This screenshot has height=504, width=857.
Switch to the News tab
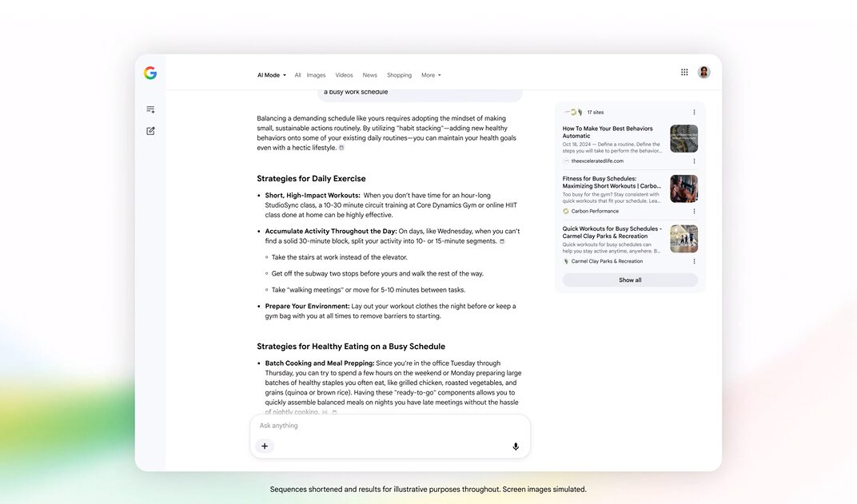coord(369,75)
